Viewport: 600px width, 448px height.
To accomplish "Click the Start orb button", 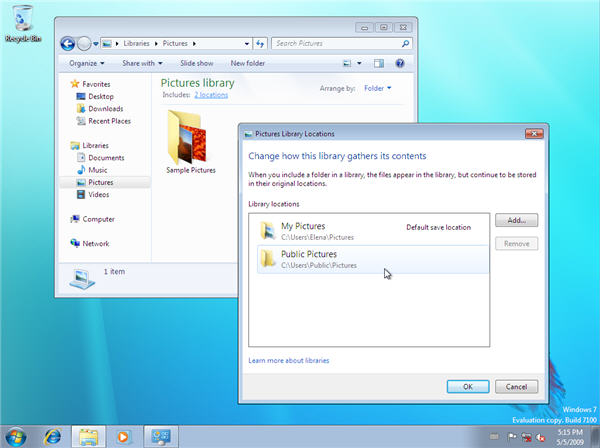I will click(17, 436).
